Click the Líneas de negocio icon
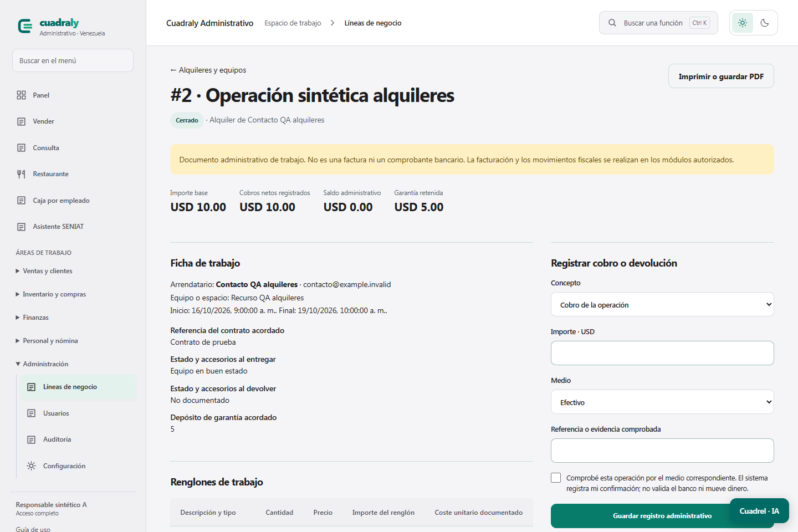Image resolution: width=798 pixels, height=532 pixels. click(32, 387)
